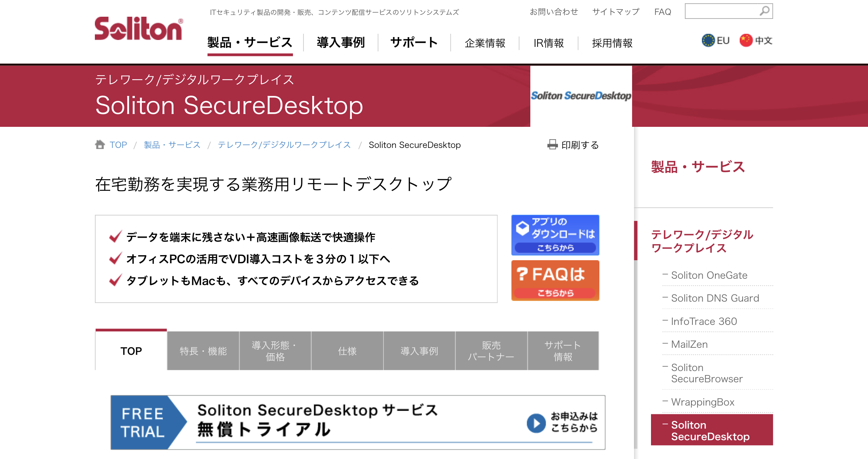Open MailZen in sidebar

click(x=689, y=344)
